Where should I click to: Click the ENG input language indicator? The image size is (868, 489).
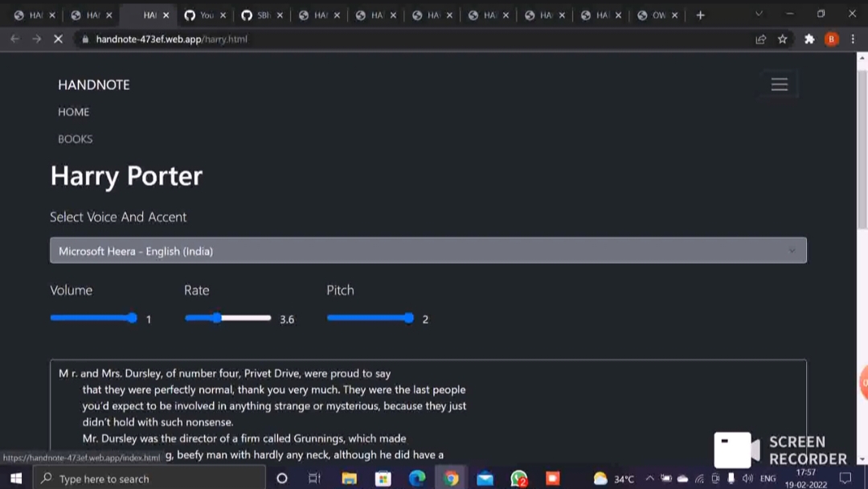(768, 478)
